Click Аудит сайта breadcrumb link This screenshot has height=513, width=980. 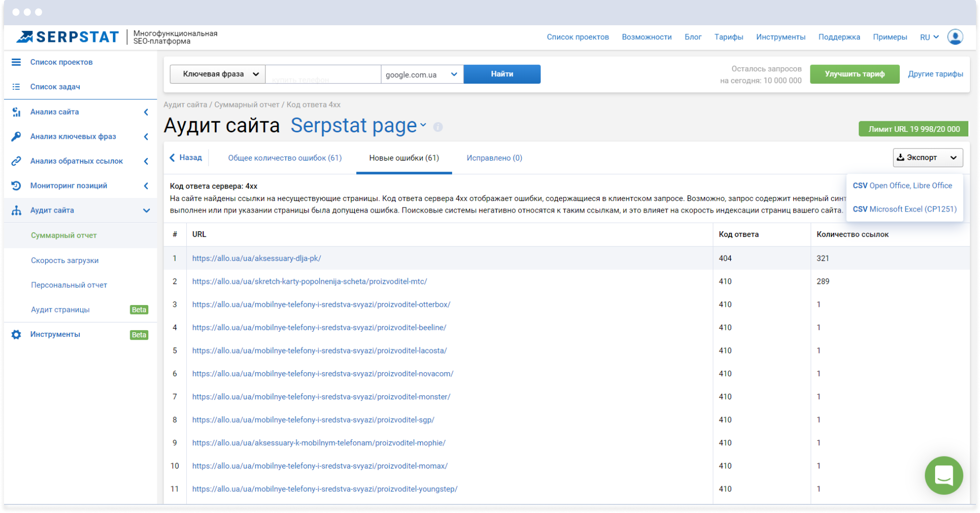point(185,105)
